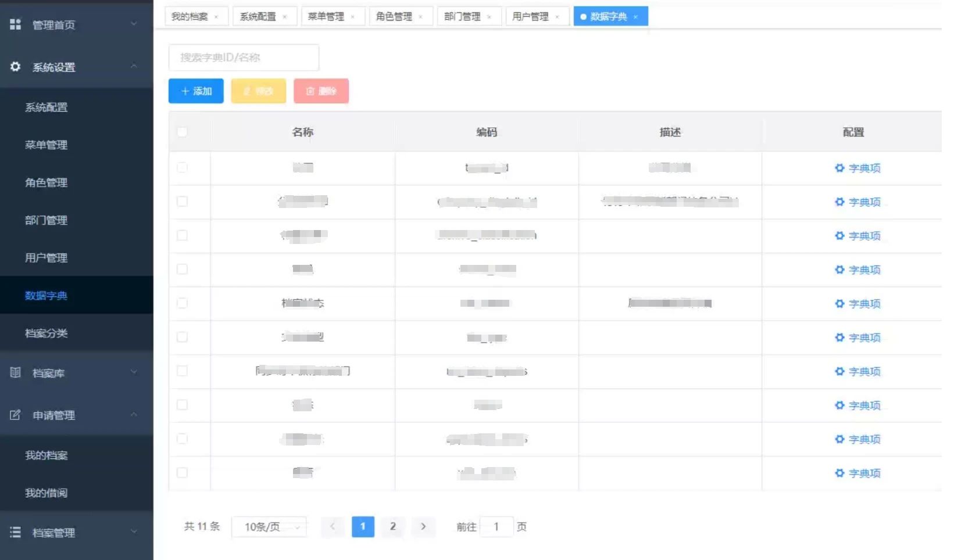
Task: Focus the 搜索字典ID/名称 search field
Action: tap(244, 58)
